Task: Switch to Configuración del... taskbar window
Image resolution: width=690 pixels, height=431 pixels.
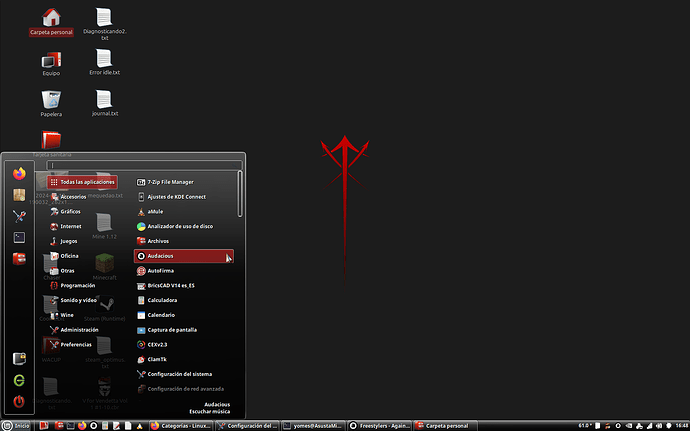Action: point(247,426)
